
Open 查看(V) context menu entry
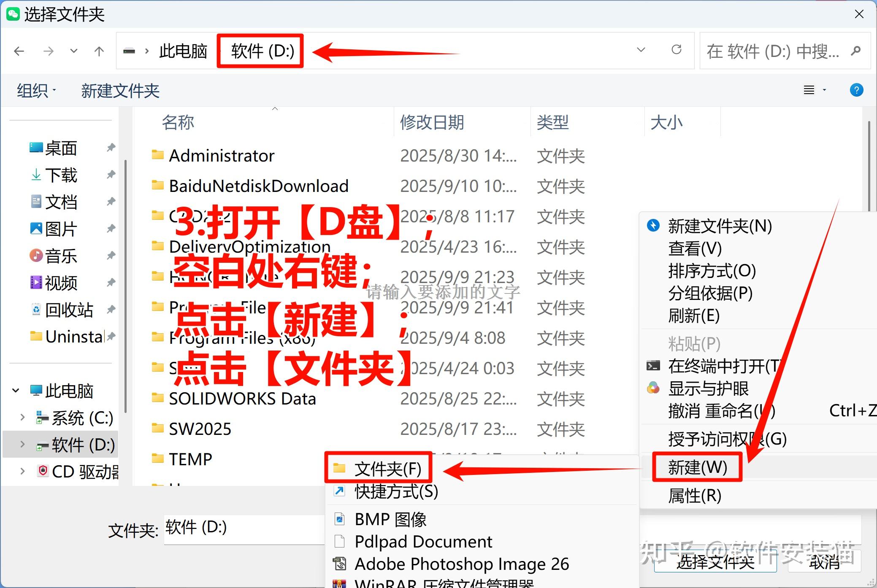tap(695, 249)
